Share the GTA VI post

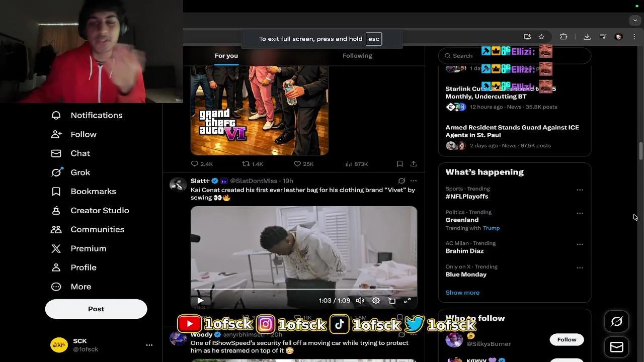(x=414, y=164)
